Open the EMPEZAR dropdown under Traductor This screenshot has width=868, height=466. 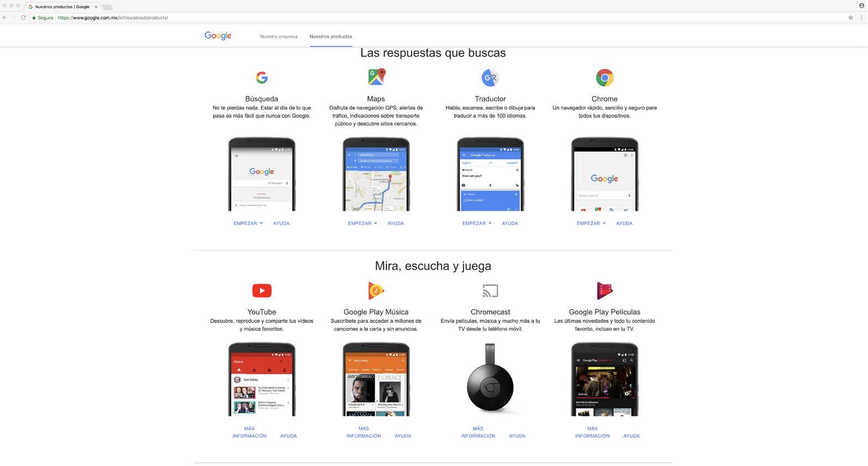point(477,224)
